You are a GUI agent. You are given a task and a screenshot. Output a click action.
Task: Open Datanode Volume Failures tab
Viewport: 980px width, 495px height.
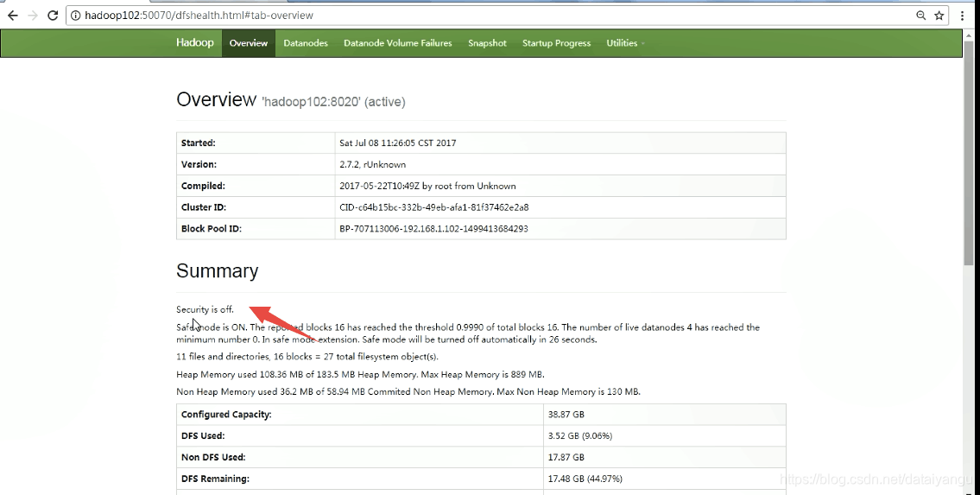(x=397, y=43)
